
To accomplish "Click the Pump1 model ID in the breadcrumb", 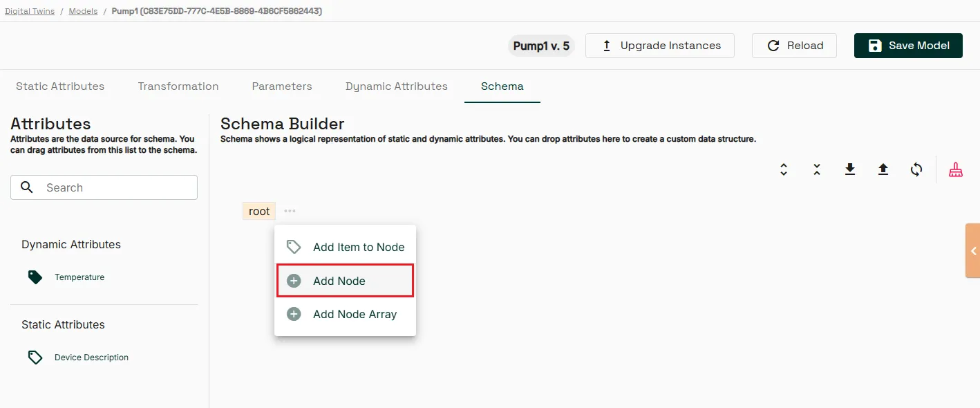I will click(216, 11).
